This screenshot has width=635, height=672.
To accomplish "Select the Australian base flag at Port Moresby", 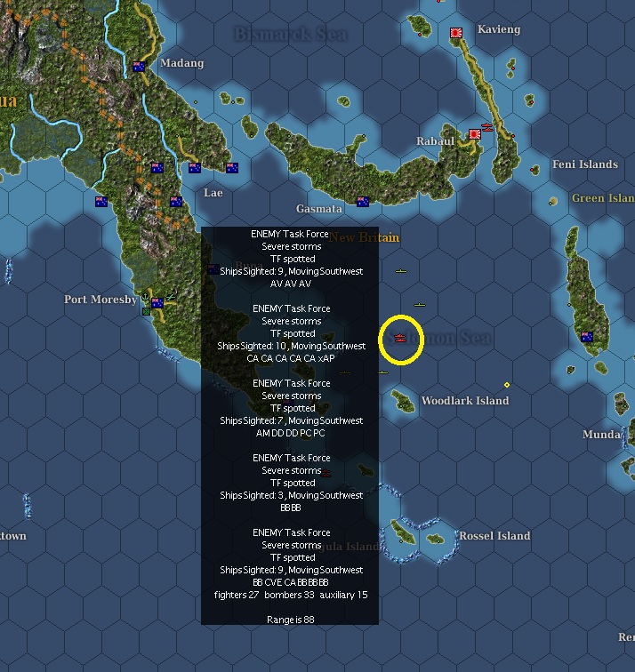I will point(157,303).
